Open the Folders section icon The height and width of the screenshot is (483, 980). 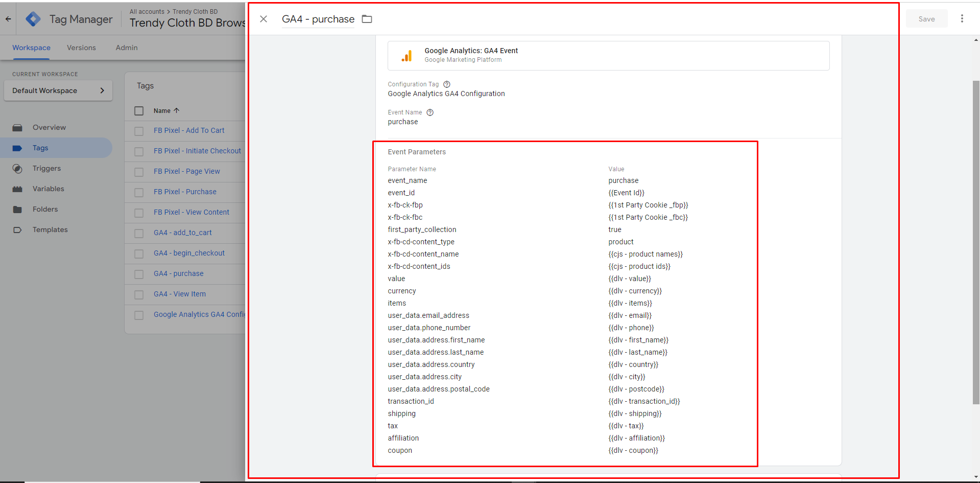(x=17, y=209)
